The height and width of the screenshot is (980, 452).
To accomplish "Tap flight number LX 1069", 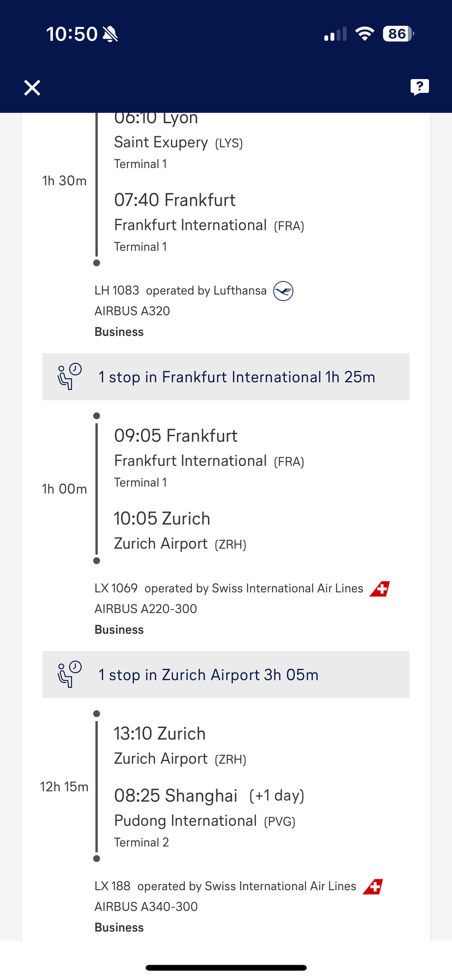I will (x=116, y=588).
